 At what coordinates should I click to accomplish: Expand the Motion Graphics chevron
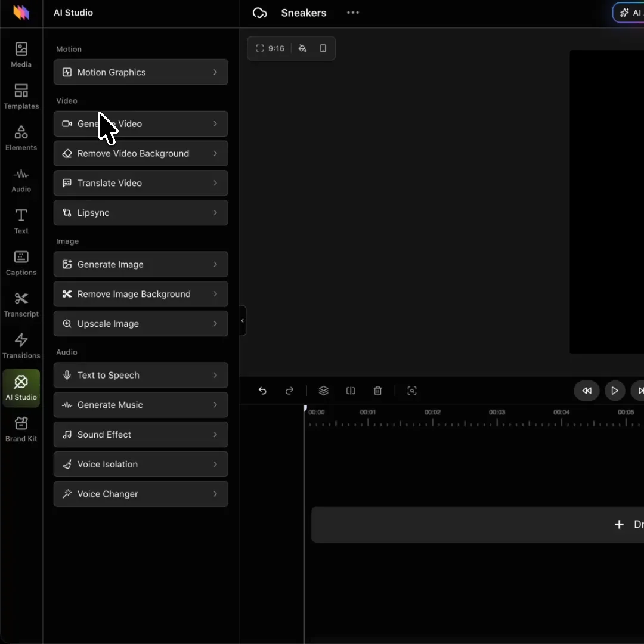click(x=215, y=72)
